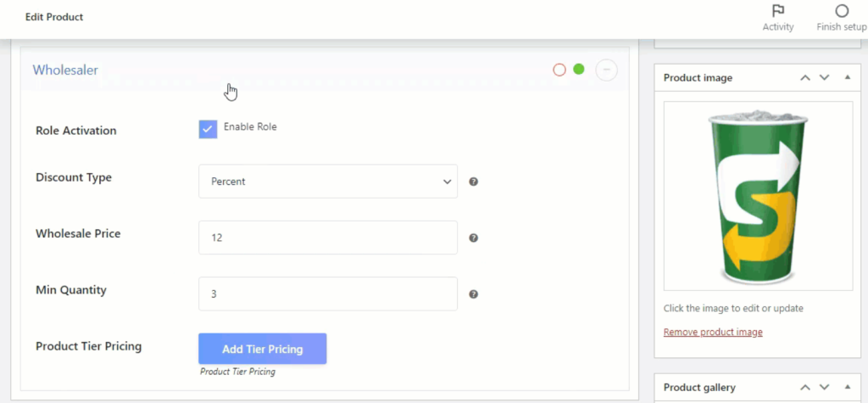Screen dimensions: 868x403
Task: Click 'Click the image to edit or update' text
Action: pyautogui.click(x=733, y=308)
